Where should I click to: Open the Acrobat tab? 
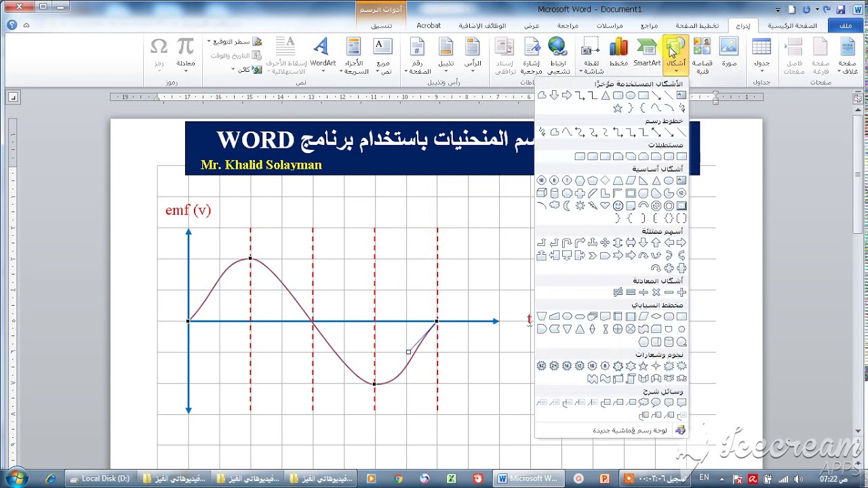click(429, 26)
